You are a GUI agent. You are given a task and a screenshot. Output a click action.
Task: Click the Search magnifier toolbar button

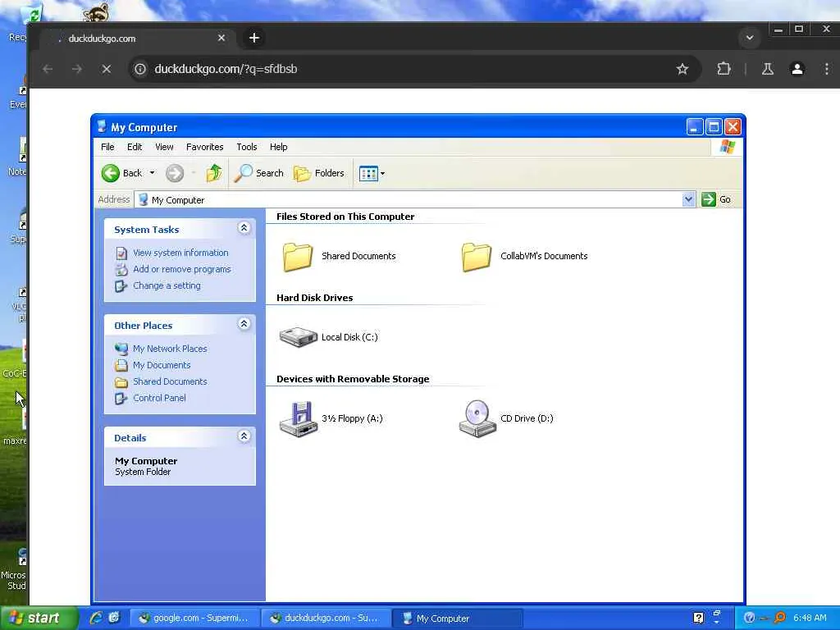(259, 173)
